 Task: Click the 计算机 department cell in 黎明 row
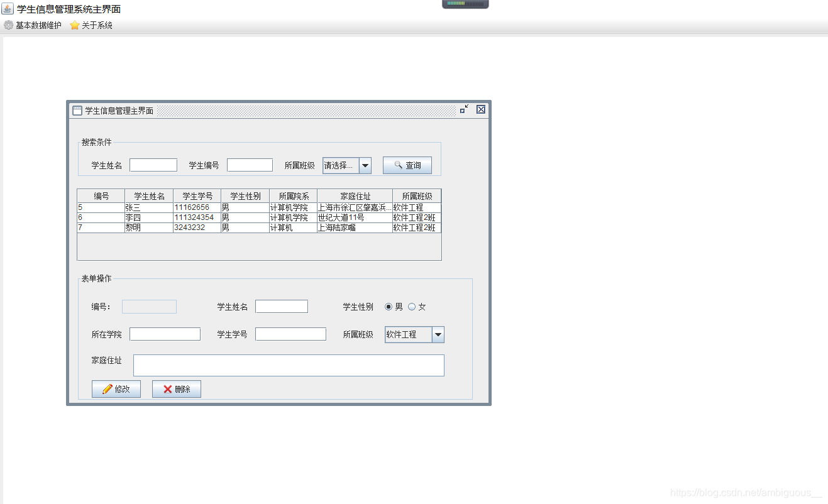click(x=294, y=227)
